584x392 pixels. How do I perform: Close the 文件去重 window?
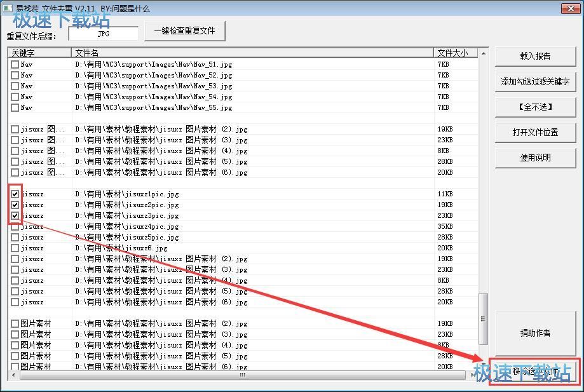(571, 8)
